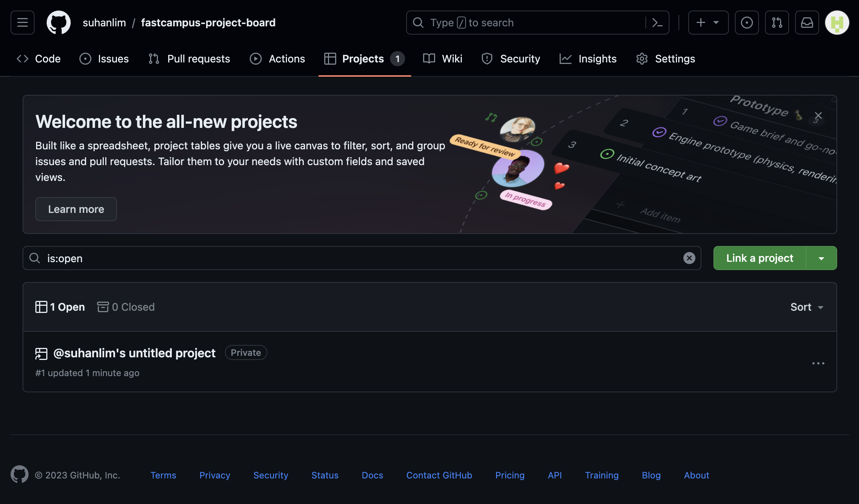Dismiss the Welcome to projects banner
The width and height of the screenshot is (859, 504).
(818, 115)
